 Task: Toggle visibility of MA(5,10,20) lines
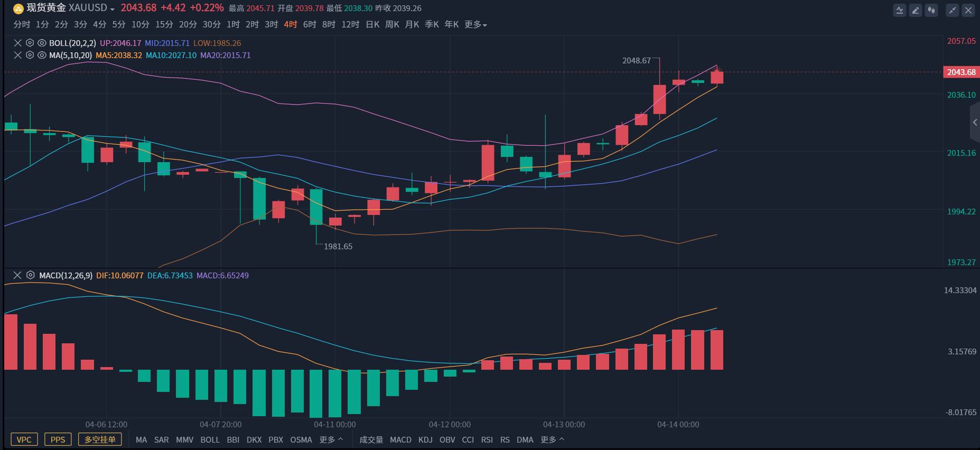(x=42, y=55)
